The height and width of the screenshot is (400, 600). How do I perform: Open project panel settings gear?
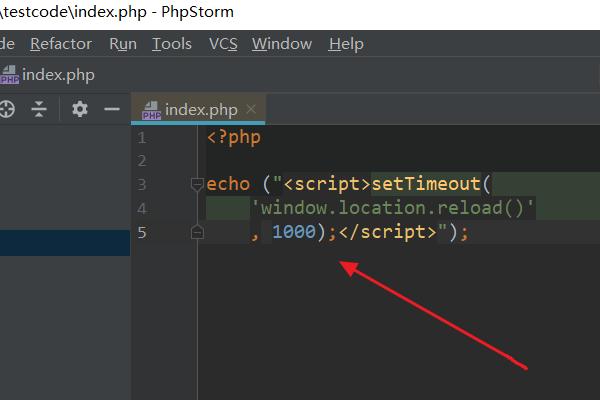click(x=80, y=109)
